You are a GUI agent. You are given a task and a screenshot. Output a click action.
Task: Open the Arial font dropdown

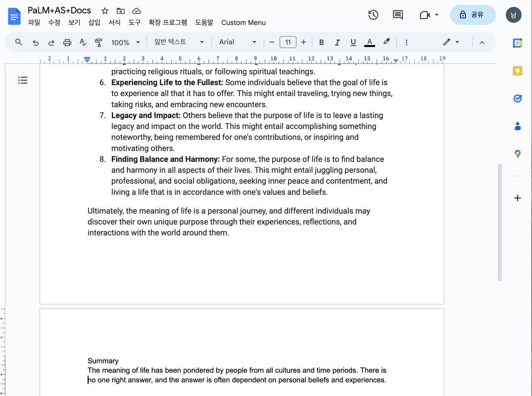coord(238,42)
